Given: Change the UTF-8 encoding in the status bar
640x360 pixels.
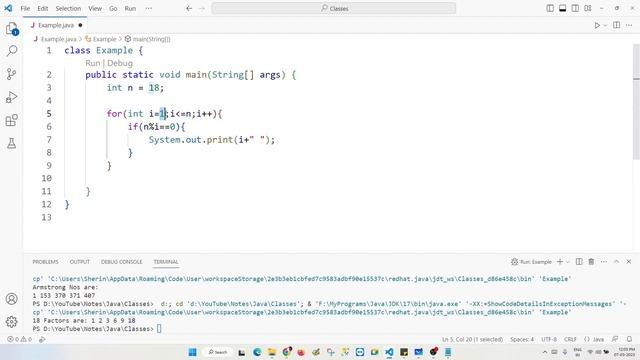Looking at the screenshot, I should (549, 339).
